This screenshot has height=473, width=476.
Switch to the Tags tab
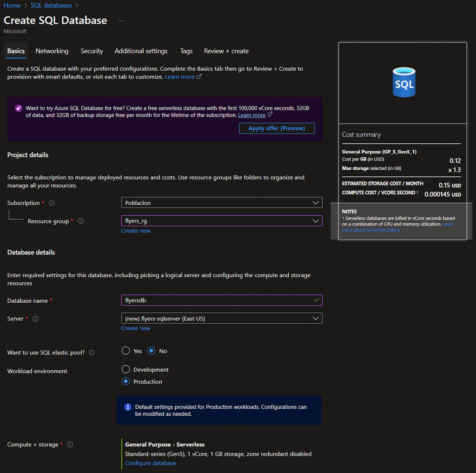pos(186,51)
